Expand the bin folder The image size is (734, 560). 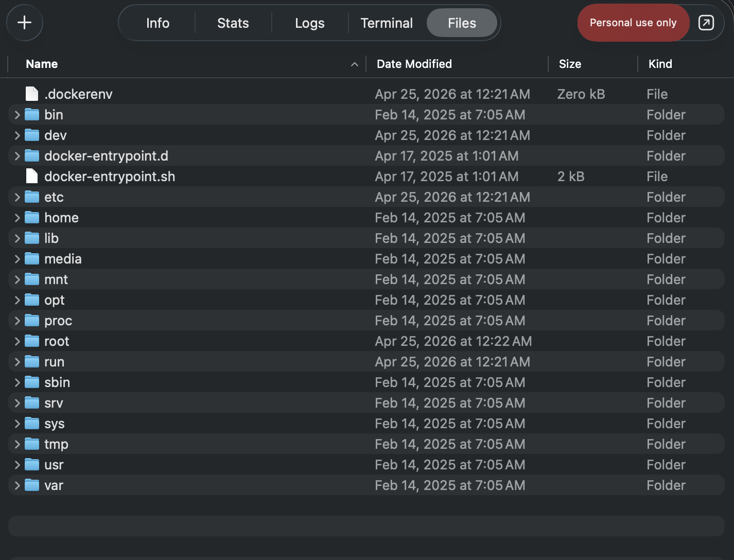coord(17,114)
